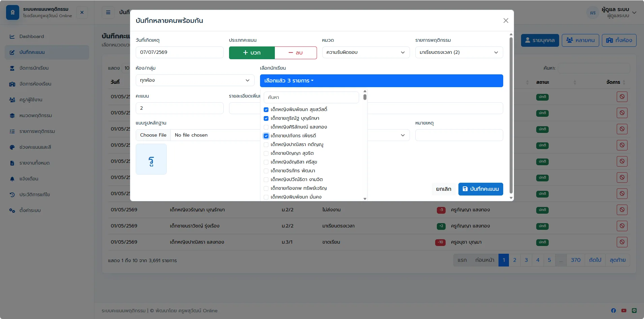The height and width of the screenshot is (319, 644).
Task: Check student เด็กหญิงศิริลักษณ์ แสงทอง
Action: [x=266, y=127]
